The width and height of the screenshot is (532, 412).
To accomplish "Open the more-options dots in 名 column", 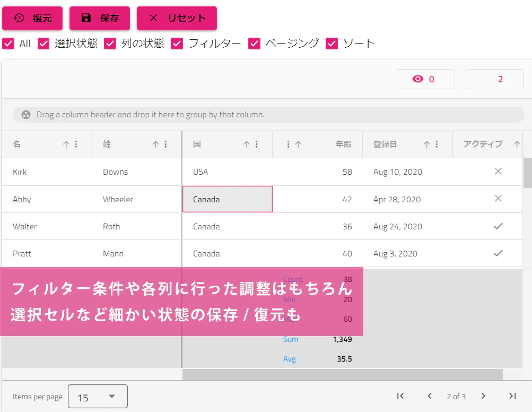I will tap(76, 144).
